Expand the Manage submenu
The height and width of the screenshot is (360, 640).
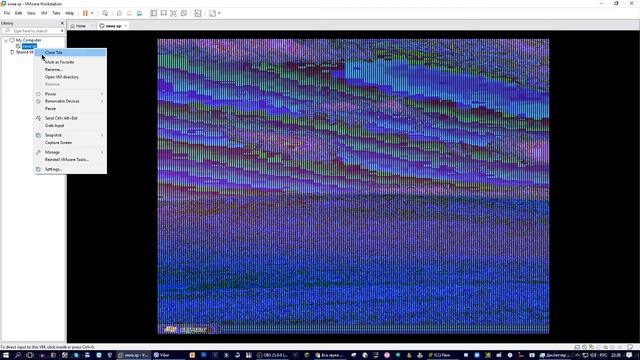pyautogui.click(x=71, y=152)
